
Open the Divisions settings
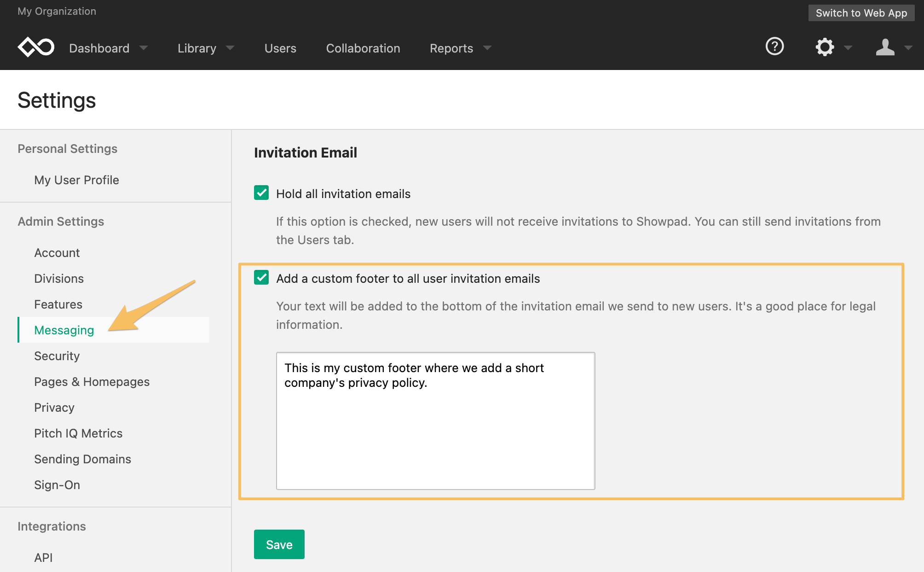click(x=59, y=279)
